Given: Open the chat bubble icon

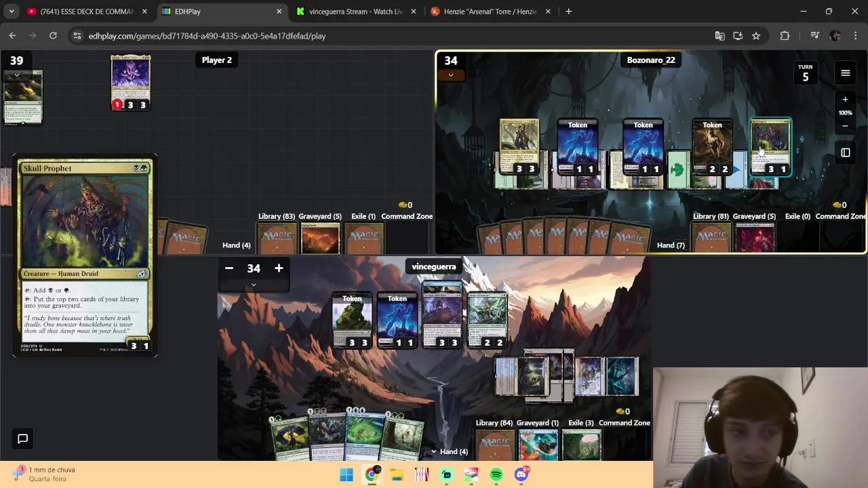Looking at the screenshot, I should tap(22, 439).
